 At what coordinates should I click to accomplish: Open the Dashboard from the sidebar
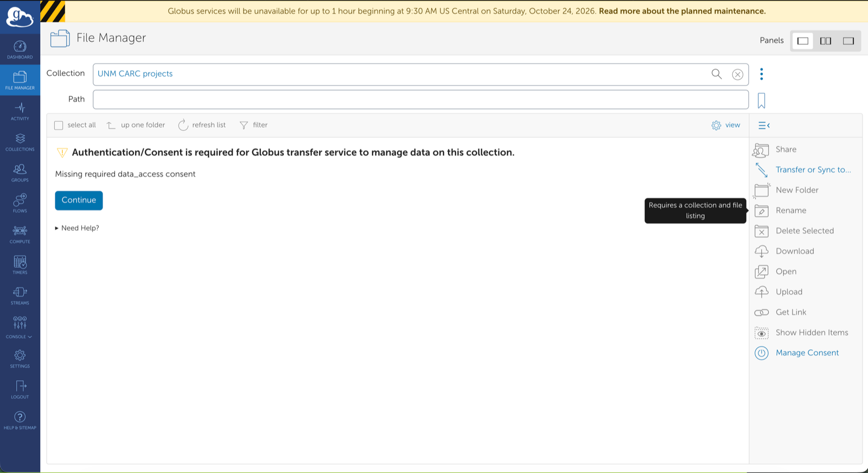20,49
